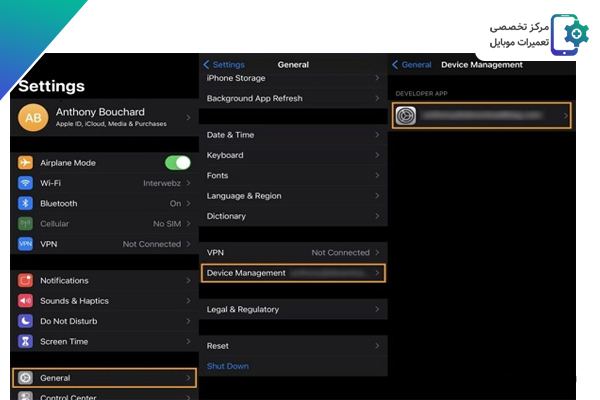This screenshot has width=600, height=400.
Task: Open Anthony Bouchard Apple ID account
Action: point(105,118)
